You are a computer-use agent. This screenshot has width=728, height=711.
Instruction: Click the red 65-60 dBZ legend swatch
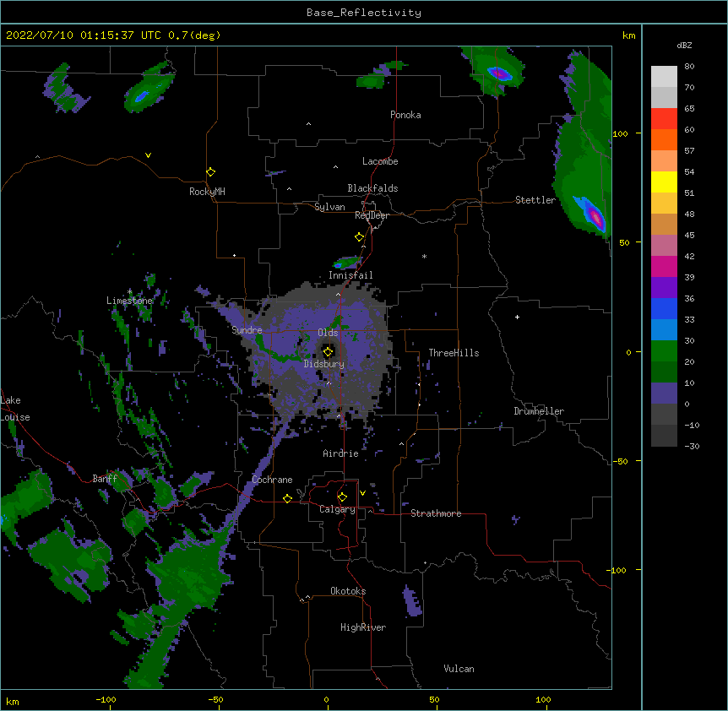(x=664, y=119)
